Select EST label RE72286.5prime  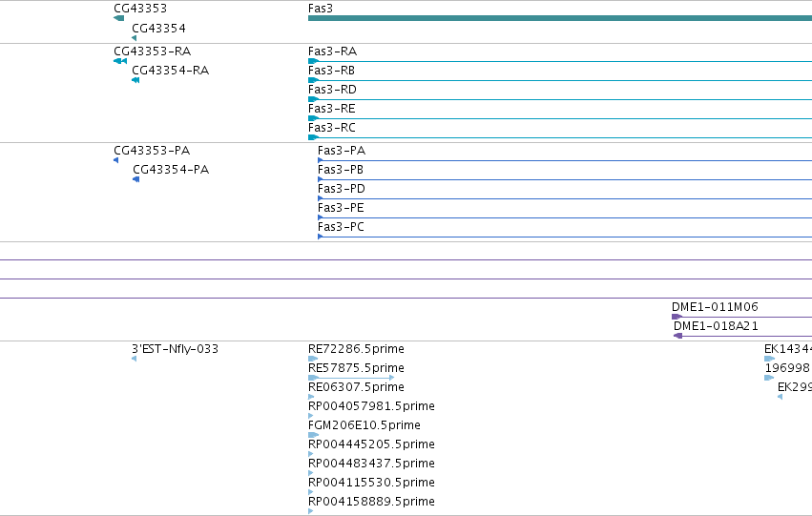tap(356, 349)
